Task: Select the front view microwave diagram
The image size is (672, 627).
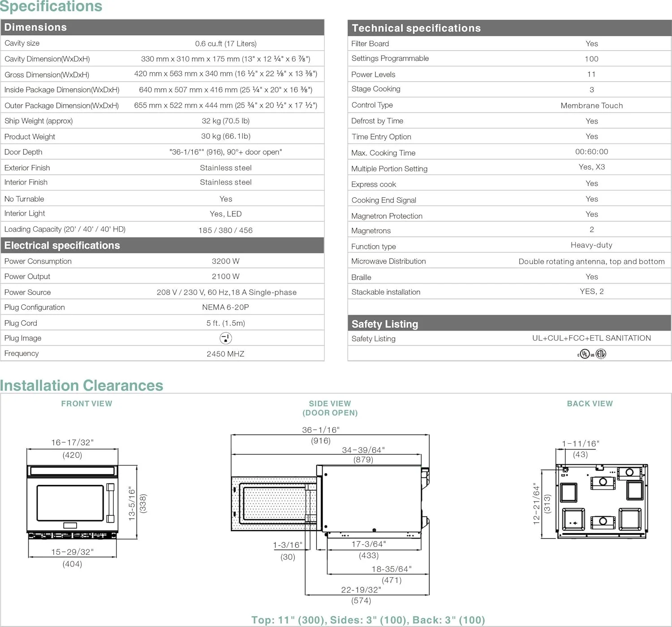Action: 73,502
